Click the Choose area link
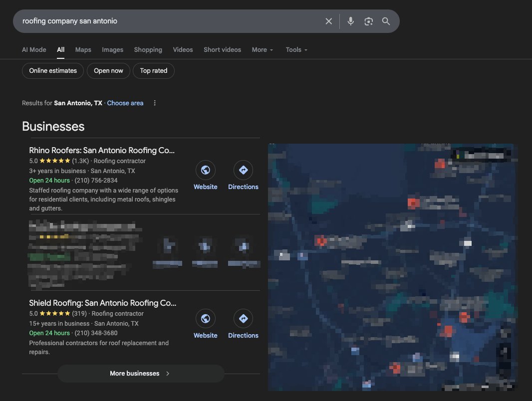532x401 pixels. click(125, 103)
